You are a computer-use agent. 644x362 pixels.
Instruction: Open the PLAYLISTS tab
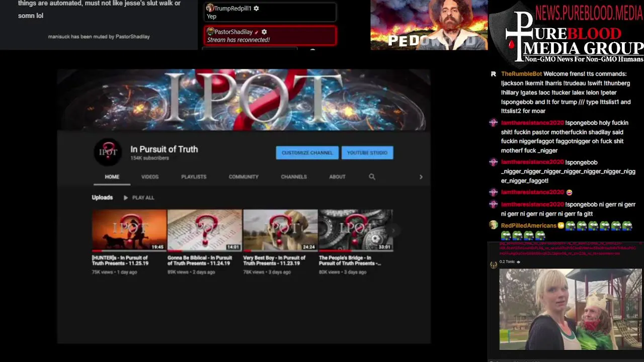coord(194,177)
